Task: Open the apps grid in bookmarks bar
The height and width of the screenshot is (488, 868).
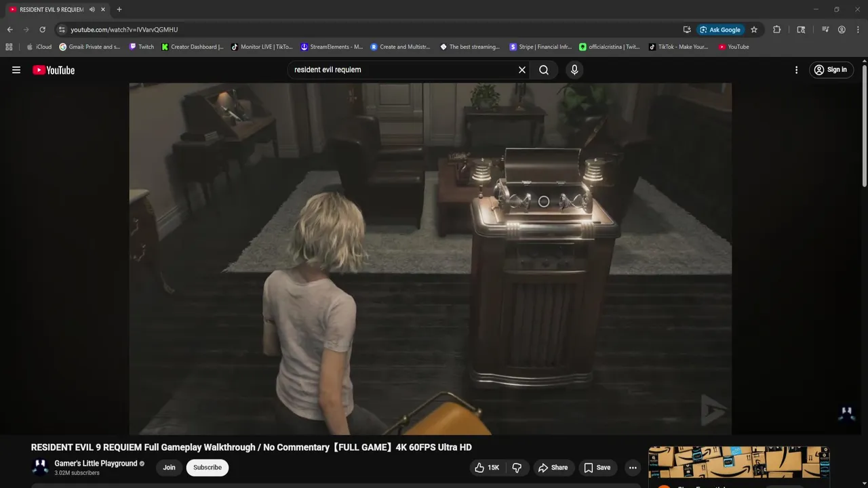Action: (9, 47)
